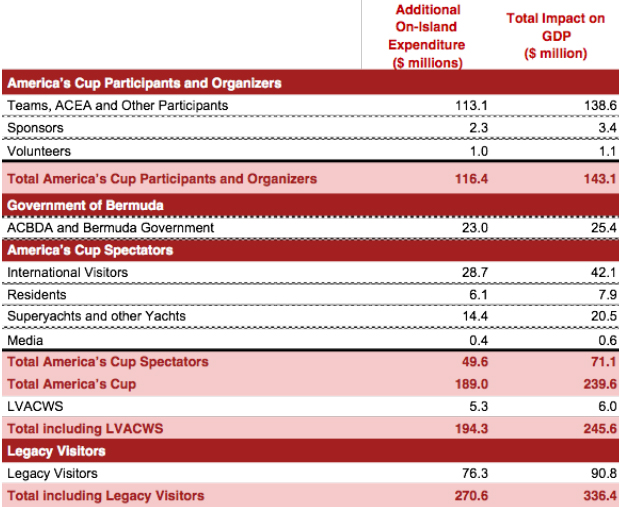619x507 pixels.
Task: Click the Total America's Cup value 189.0
Action: click(444, 384)
